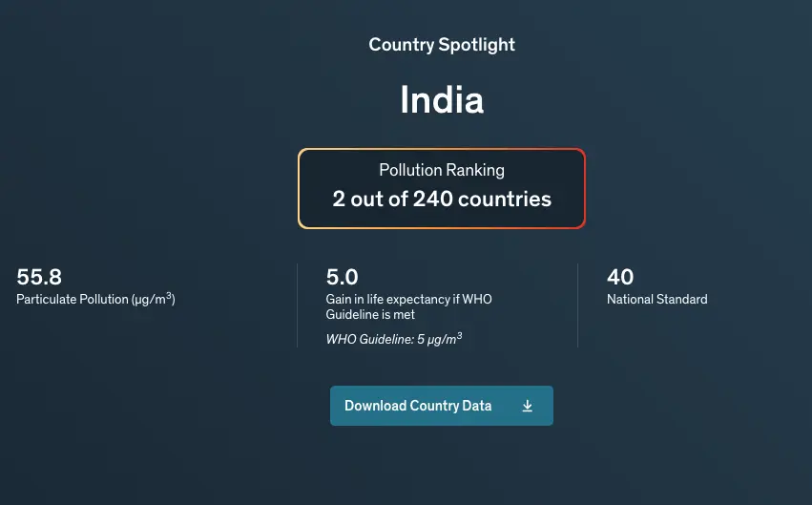
Task: Select the "Gain in life expectancy" description
Action: [x=408, y=306]
